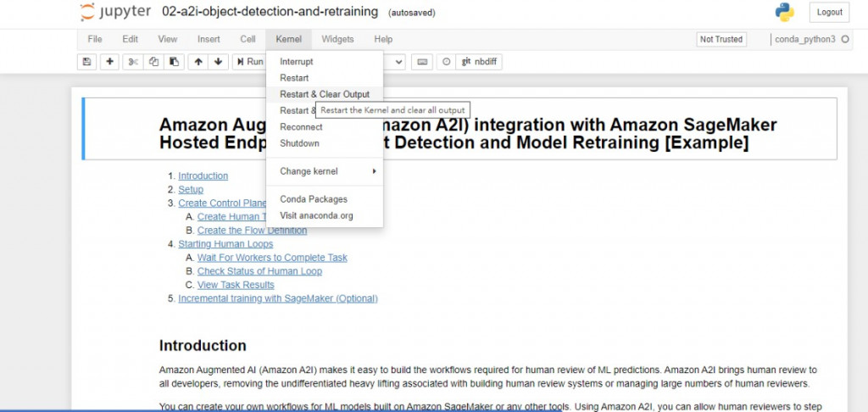Screen dimensions: 868x412
Task: Open the View Task Results link
Action: click(x=236, y=285)
